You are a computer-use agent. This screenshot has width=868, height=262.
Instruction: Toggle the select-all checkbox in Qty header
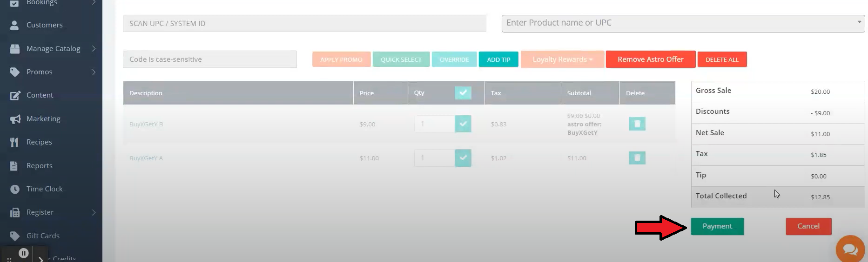tap(463, 93)
